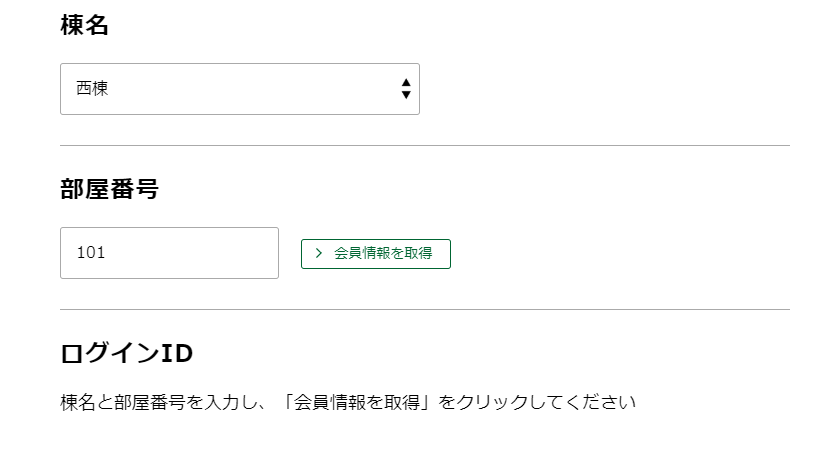Click the chevron icon on 会員情報を取得 button
The image size is (821, 459).
[318, 254]
